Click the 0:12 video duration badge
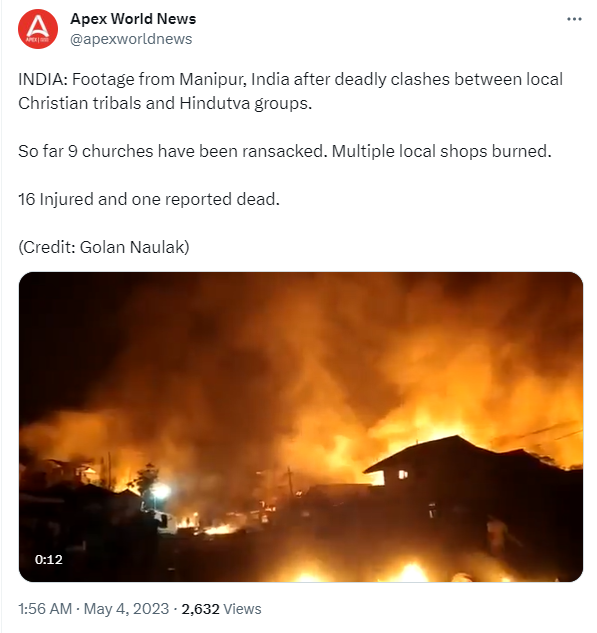The image size is (597, 633). 48,560
